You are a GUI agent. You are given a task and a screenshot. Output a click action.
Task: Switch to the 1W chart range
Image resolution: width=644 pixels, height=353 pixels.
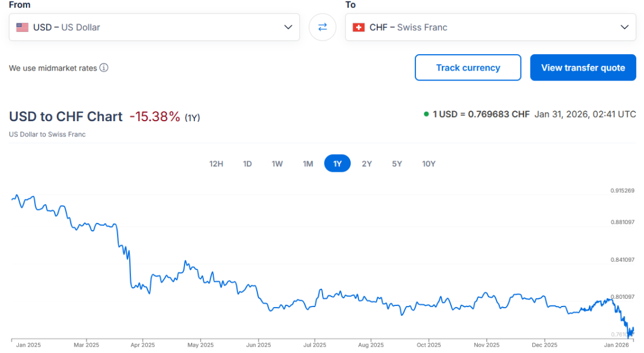tap(277, 164)
